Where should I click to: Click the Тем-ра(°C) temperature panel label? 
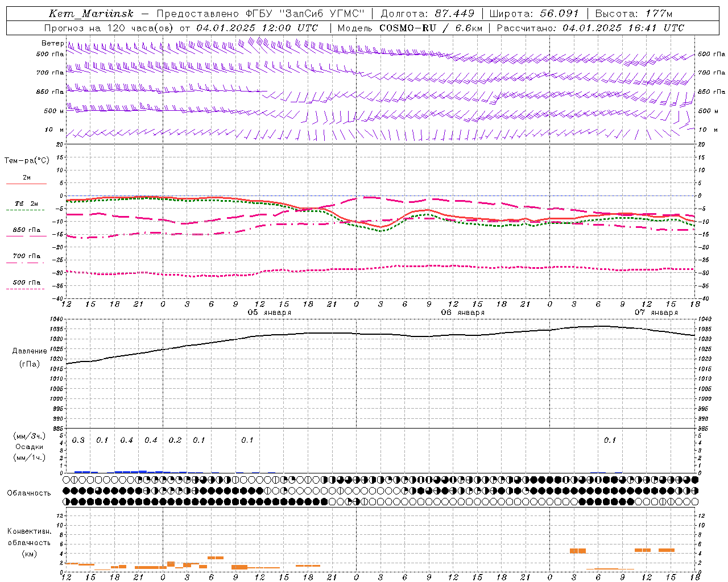tap(27, 161)
